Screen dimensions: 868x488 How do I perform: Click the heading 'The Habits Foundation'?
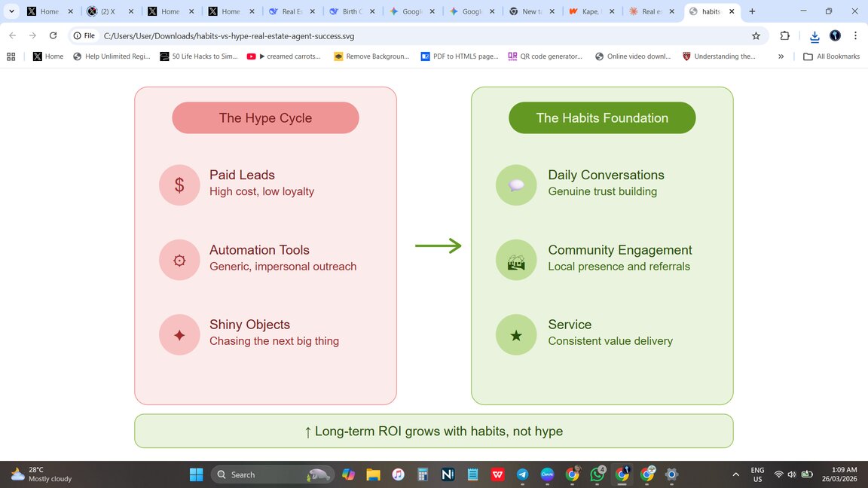click(602, 117)
